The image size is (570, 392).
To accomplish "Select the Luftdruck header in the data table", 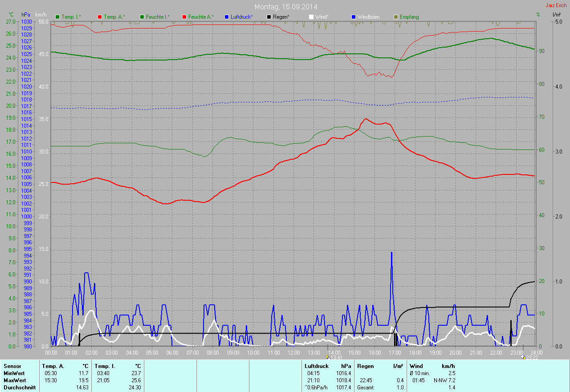I will pos(316,366).
